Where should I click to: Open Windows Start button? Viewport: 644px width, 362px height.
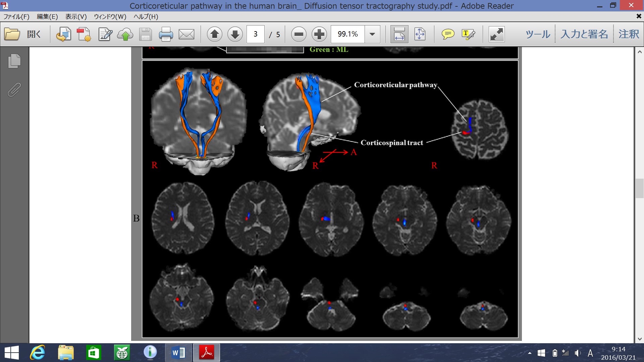tap(12, 353)
